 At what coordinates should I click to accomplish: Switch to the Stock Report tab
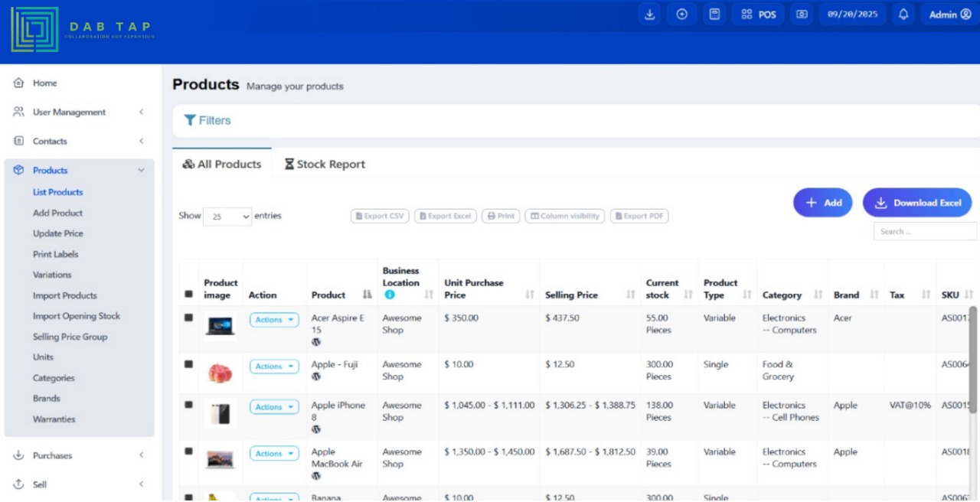(324, 164)
